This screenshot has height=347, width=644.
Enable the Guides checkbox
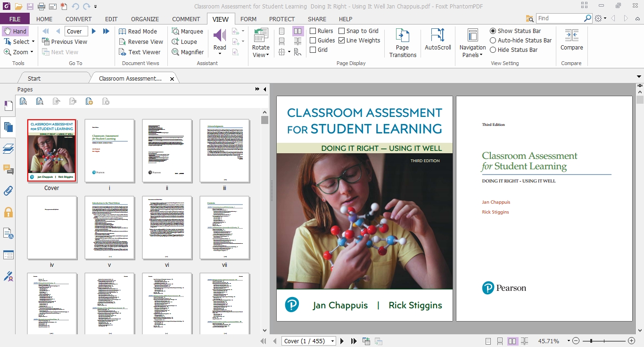point(313,41)
